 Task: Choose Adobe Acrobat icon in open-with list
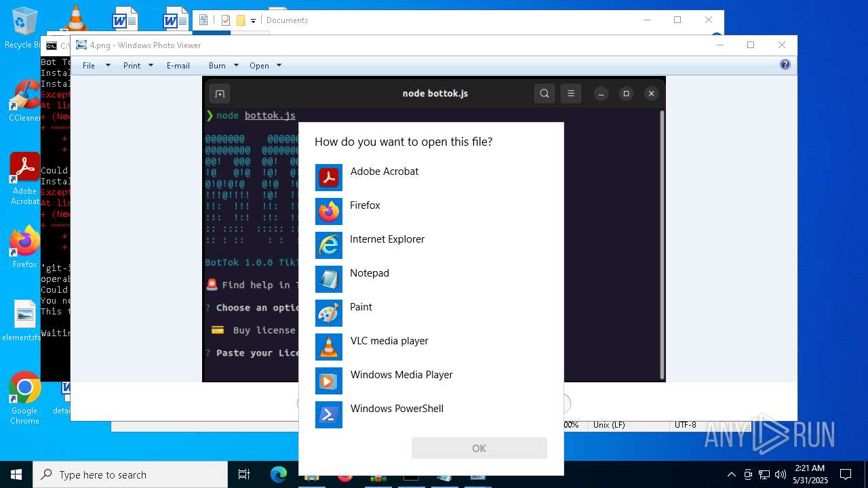coord(329,178)
